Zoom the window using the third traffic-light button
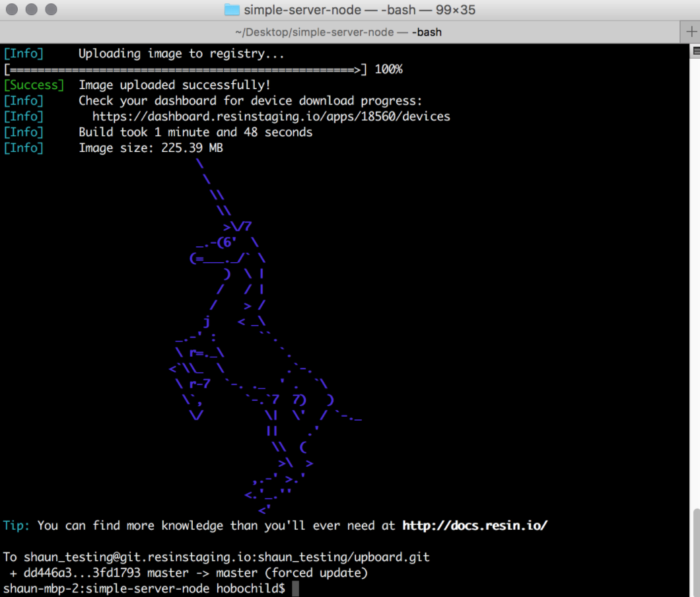 tap(51, 10)
